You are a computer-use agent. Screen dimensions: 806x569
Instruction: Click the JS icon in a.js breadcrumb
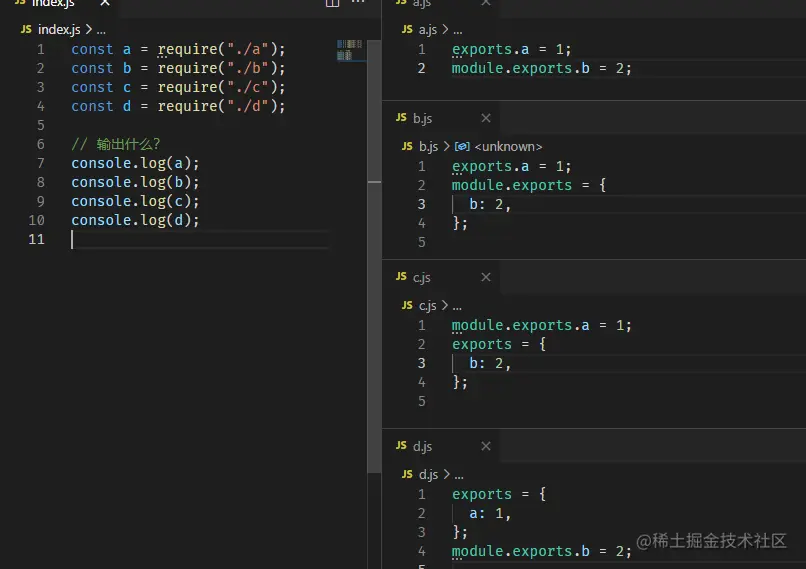click(x=407, y=29)
